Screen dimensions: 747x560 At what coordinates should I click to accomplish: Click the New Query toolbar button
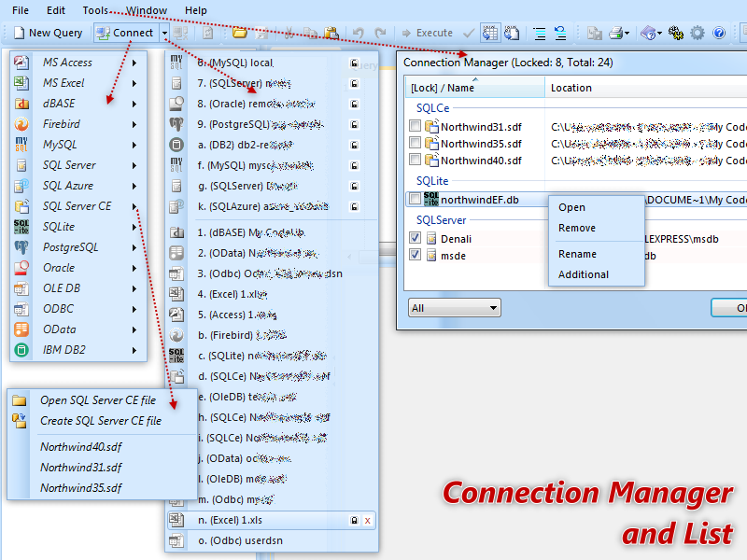point(48,33)
